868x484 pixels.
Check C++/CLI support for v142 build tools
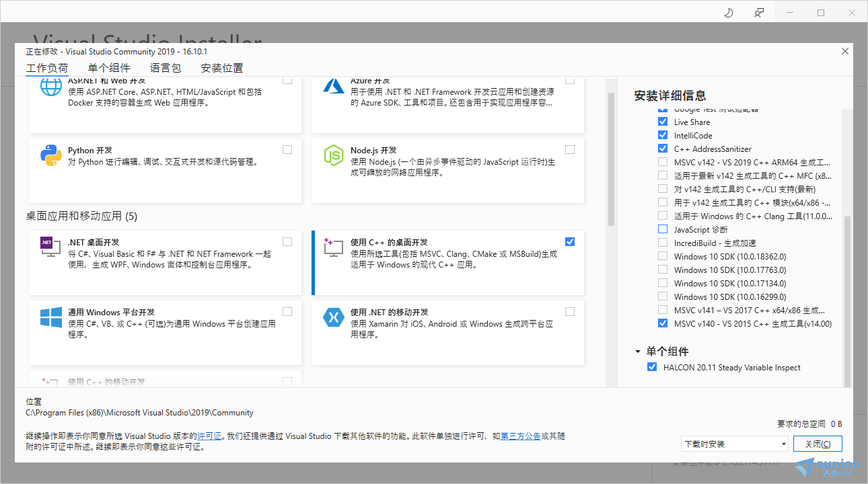[663, 189]
